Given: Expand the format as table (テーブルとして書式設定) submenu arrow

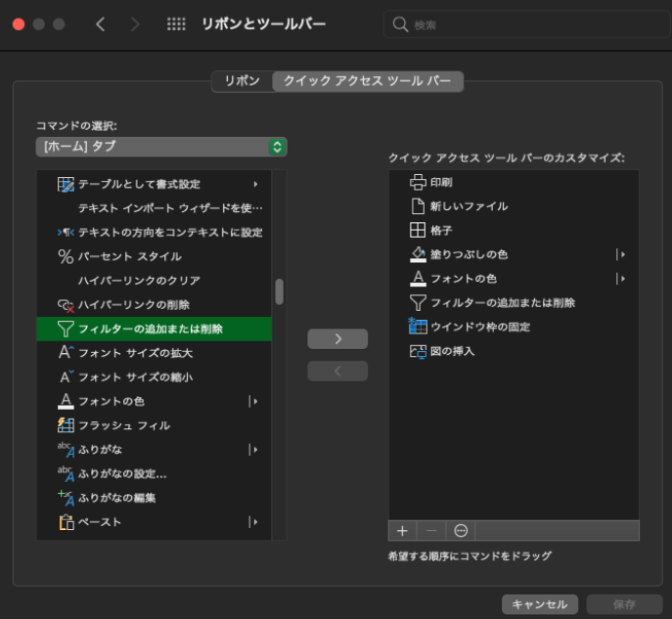Looking at the screenshot, I should [254, 184].
